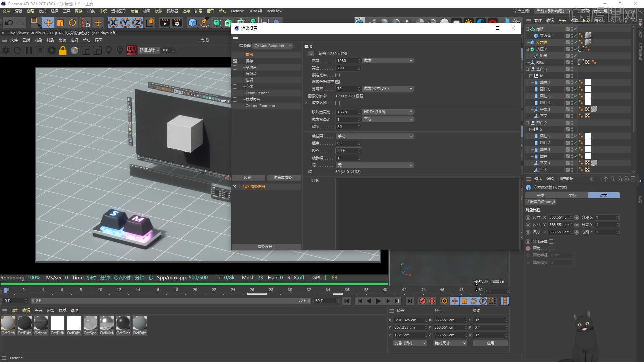This screenshot has height=362, width=644.
Task: Play the animation forward
Action: tap(378, 301)
